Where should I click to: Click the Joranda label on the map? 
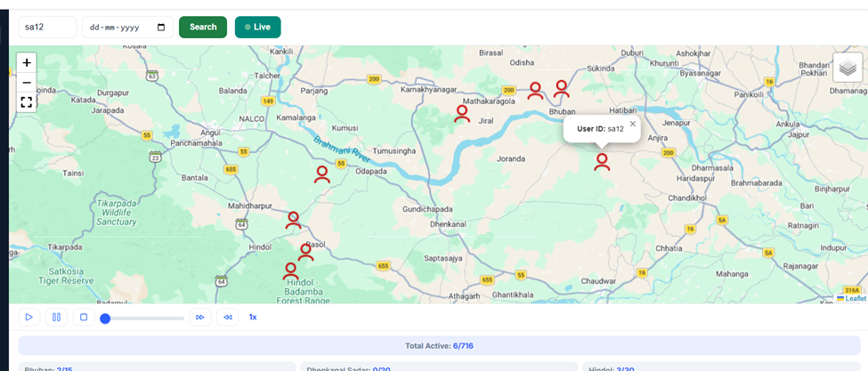click(510, 158)
